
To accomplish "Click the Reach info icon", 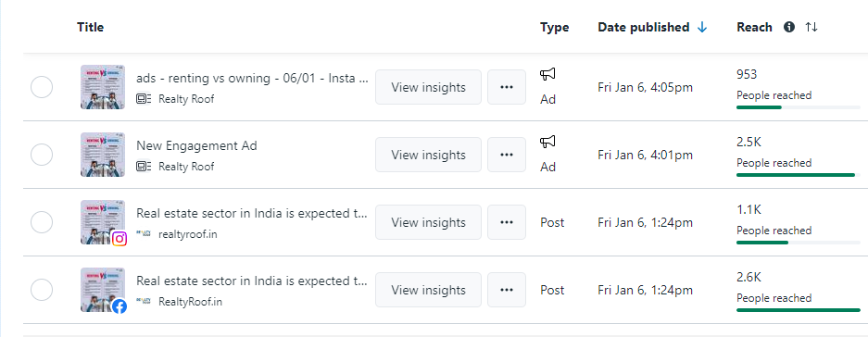I will tap(789, 27).
